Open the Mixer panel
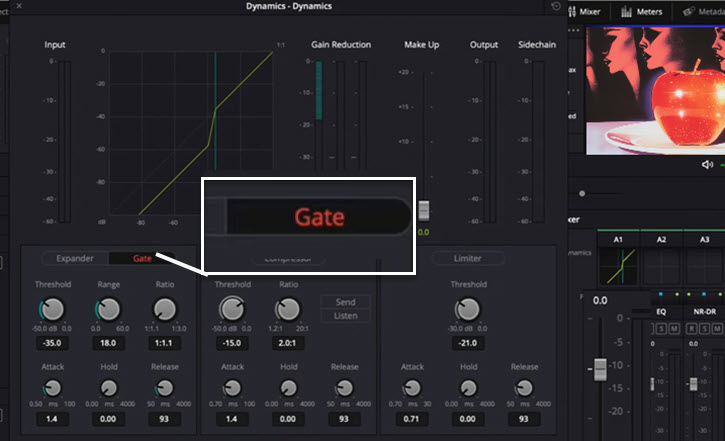The height and width of the screenshot is (441, 725). pyautogui.click(x=585, y=12)
